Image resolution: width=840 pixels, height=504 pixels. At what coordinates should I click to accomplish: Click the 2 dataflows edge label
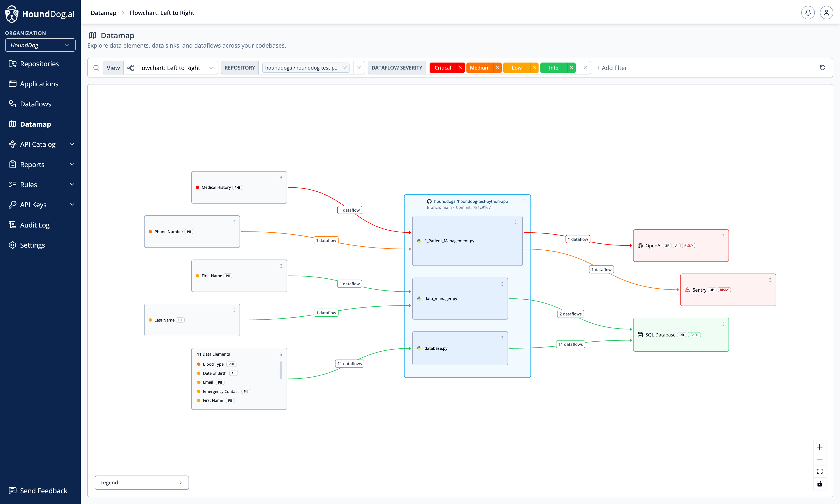[570, 314]
